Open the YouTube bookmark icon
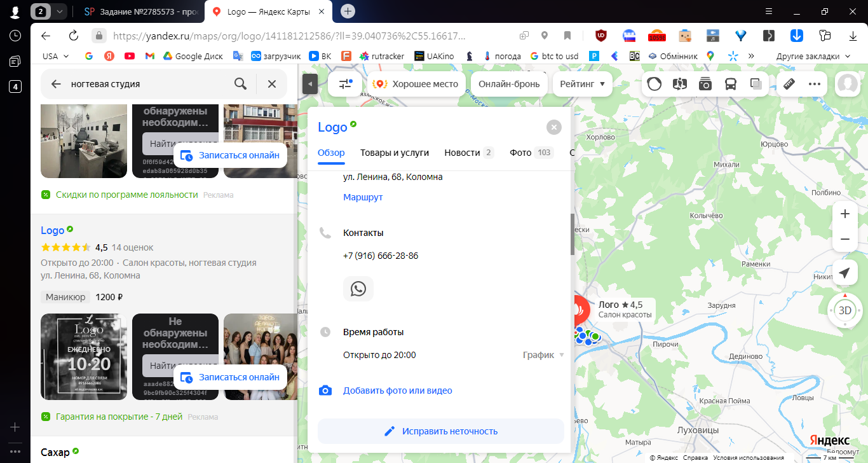 point(130,56)
